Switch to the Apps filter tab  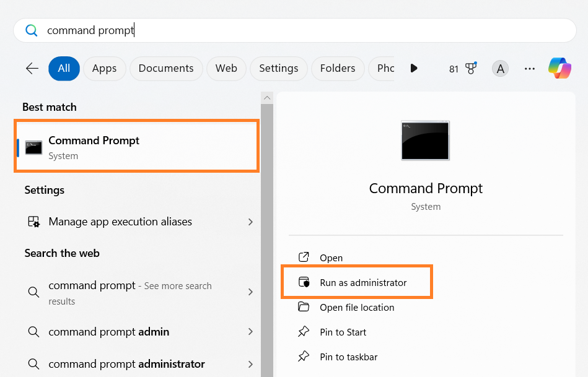pyautogui.click(x=104, y=69)
